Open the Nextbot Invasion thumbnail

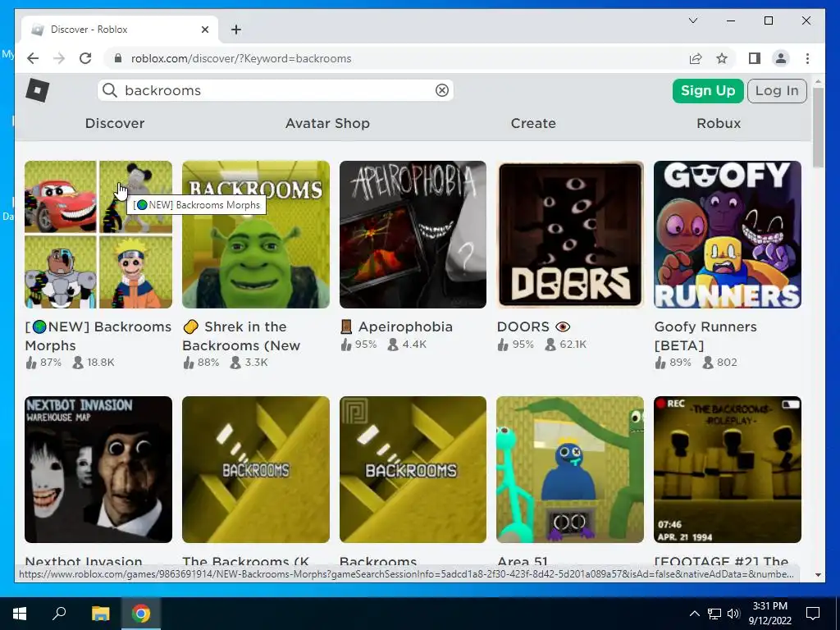[98, 470]
